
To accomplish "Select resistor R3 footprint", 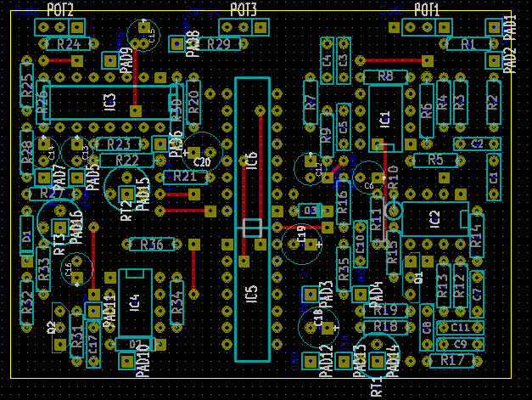I will (x=460, y=102).
